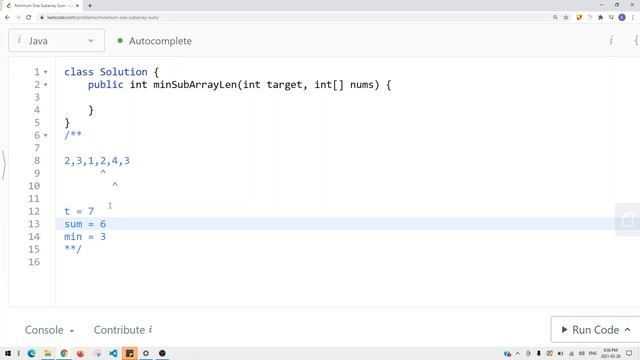This screenshot has width=640, height=360.
Task: Bookmark this page with the star icon
Action: point(566,18)
